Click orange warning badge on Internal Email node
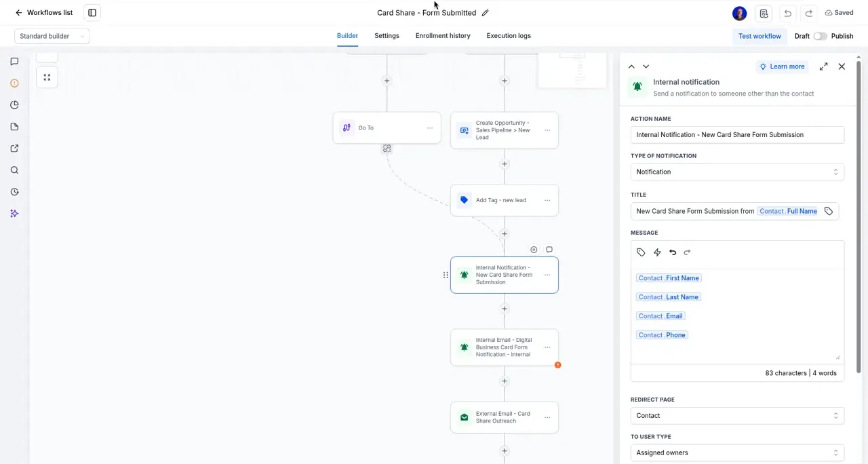Viewport: 868px width, 464px height. 557,365
